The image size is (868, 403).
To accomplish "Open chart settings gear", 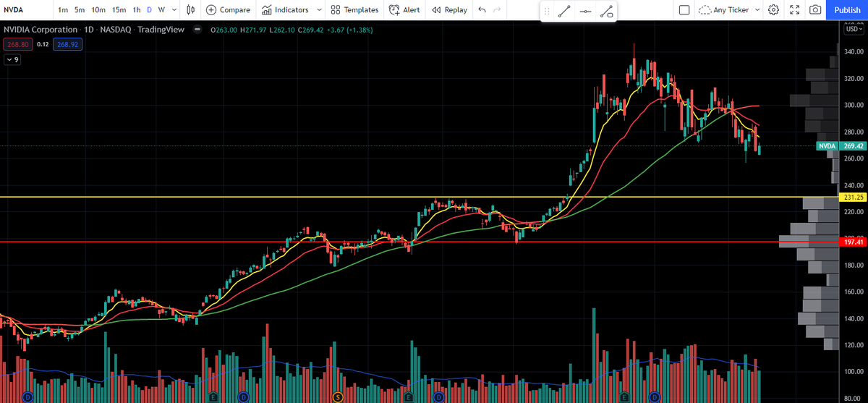I will click(x=773, y=10).
